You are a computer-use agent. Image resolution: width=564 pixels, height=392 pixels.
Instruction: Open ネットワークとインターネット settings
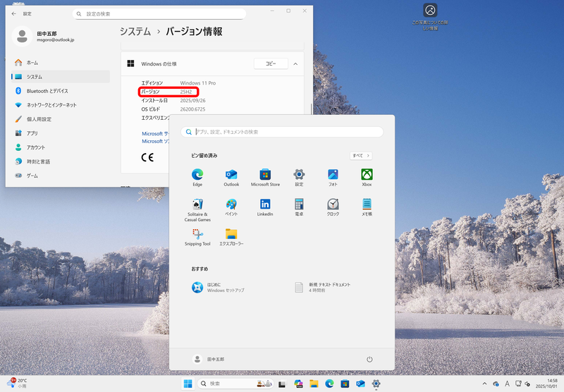(61, 105)
